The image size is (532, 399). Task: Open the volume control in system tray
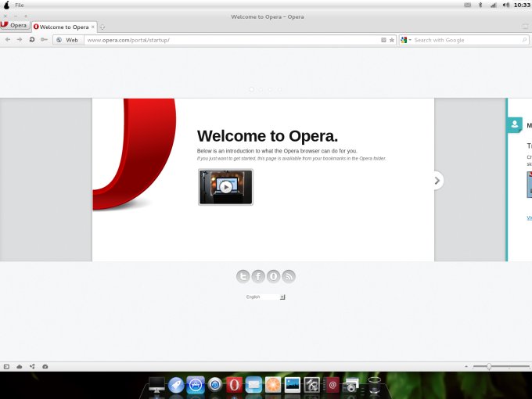[506, 5]
